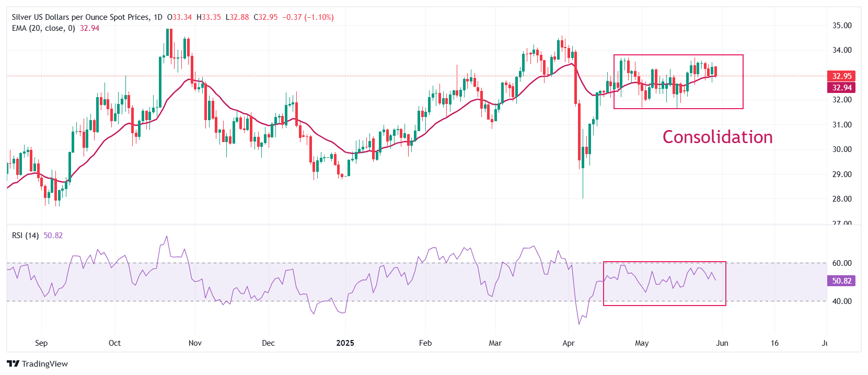This screenshot has width=868, height=375.
Task: Select the EMA (20, close, 0) indicator label
Action: (43, 28)
